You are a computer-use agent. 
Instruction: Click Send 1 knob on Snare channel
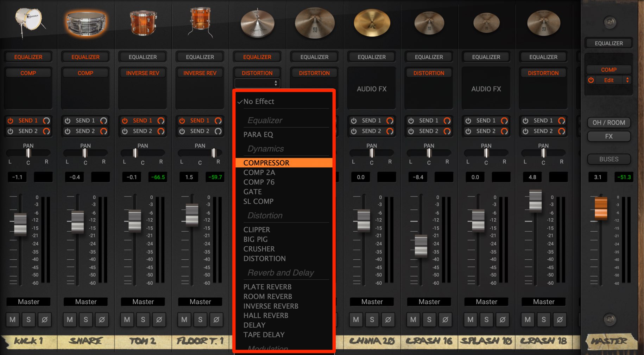pyautogui.click(x=103, y=121)
